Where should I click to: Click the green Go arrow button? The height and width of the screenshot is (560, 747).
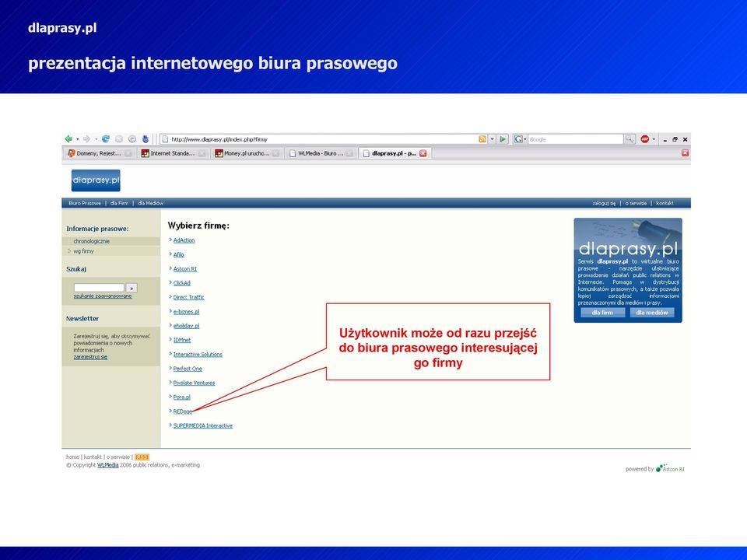pyautogui.click(x=503, y=139)
